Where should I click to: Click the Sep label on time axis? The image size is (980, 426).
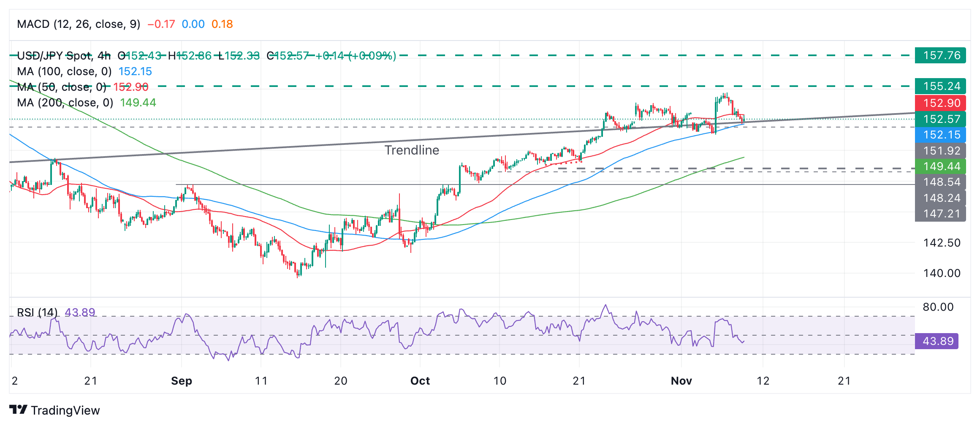point(182,381)
